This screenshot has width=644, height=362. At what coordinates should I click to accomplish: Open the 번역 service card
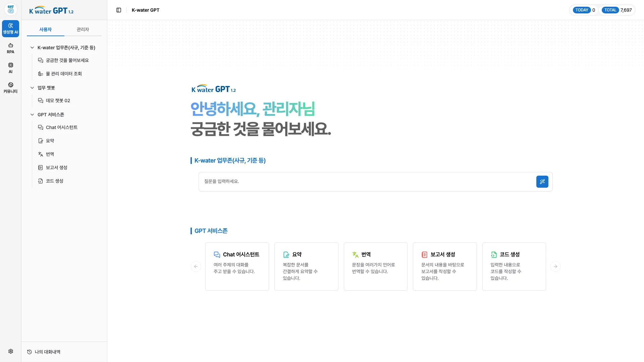coord(376,266)
